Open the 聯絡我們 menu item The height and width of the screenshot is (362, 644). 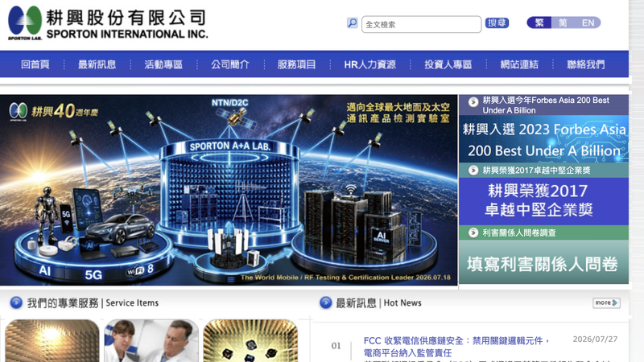pyautogui.click(x=586, y=64)
